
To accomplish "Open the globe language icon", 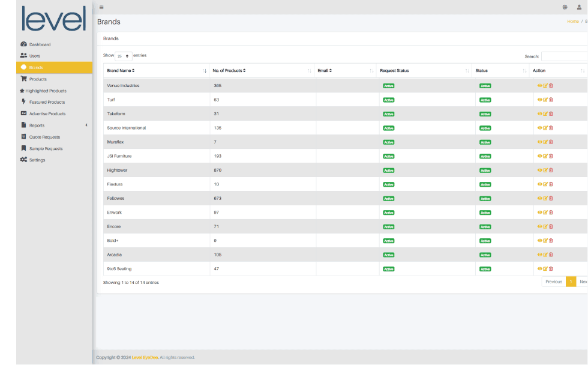I will tap(565, 7).
